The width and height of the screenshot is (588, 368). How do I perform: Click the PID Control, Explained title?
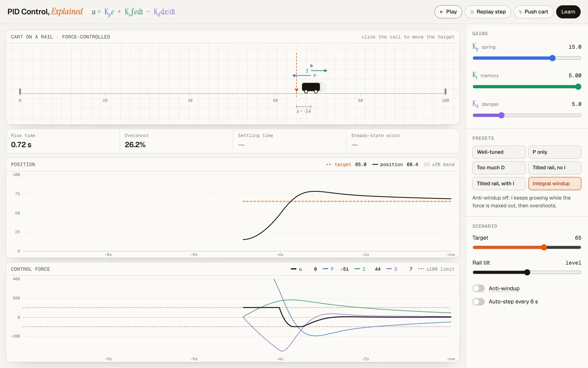coord(45,12)
